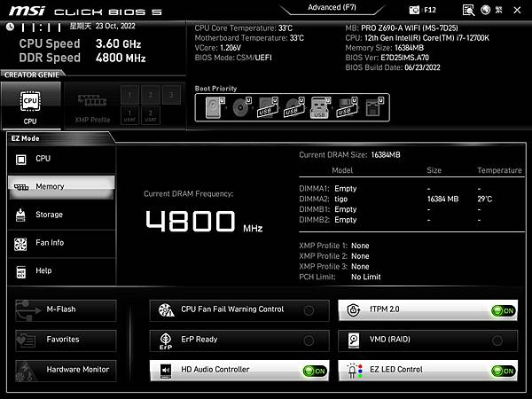The height and width of the screenshot is (399, 532).
Task: Select the last network boot device icon
Action: click(374, 107)
